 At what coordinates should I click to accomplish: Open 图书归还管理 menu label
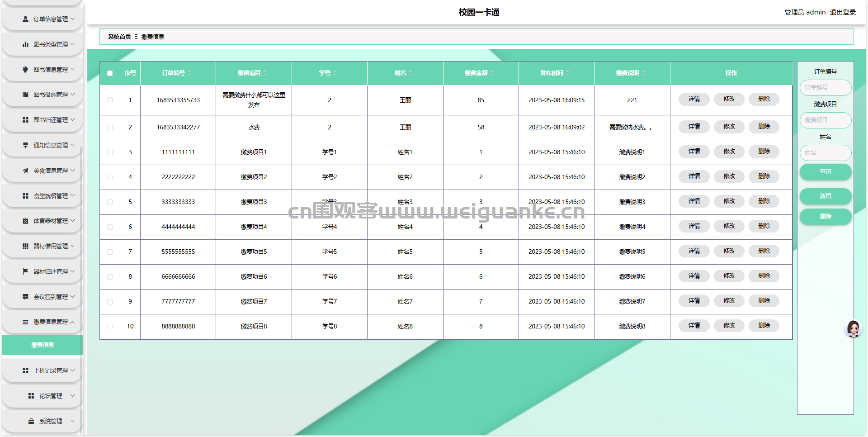(x=51, y=120)
